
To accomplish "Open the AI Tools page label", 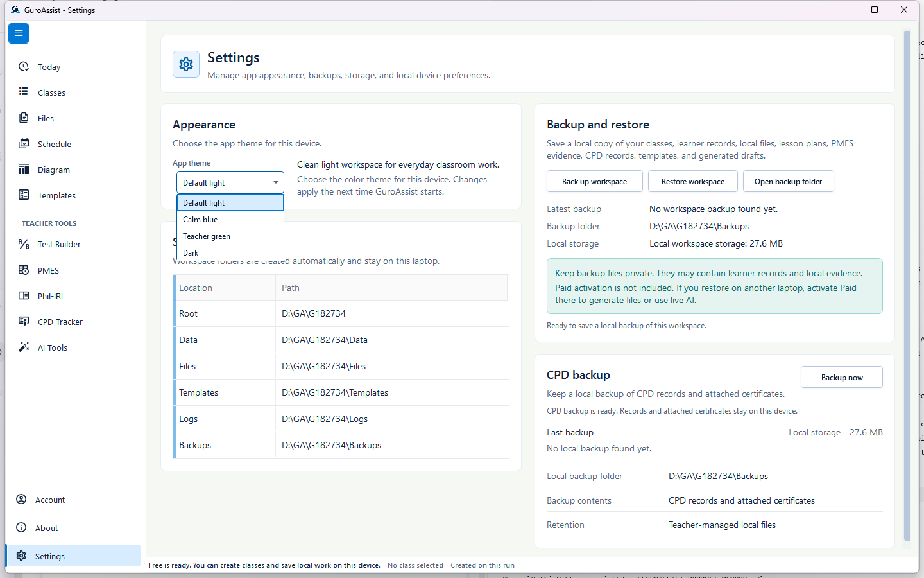I will [53, 348].
